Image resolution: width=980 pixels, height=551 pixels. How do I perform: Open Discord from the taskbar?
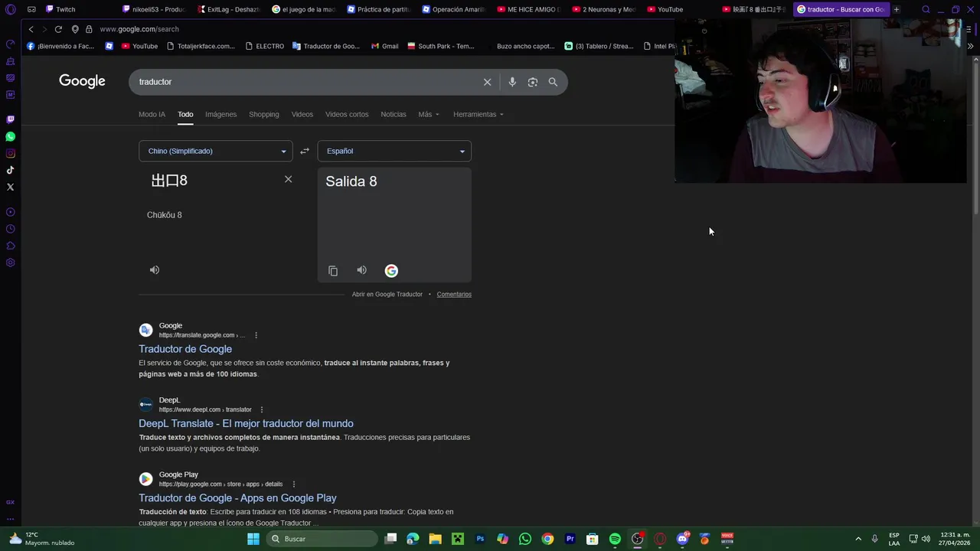[x=682, y=539]
